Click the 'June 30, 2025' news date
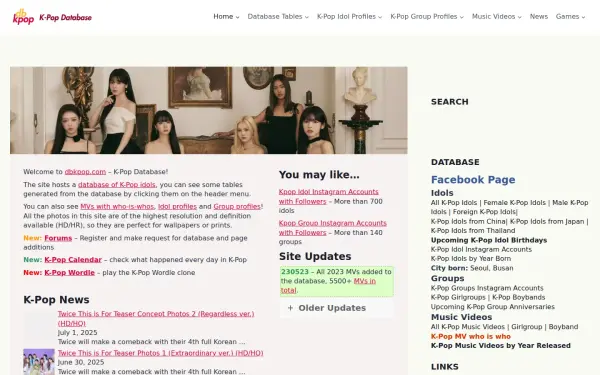Viewport: 600px width, 375px height. coord(81,362)
